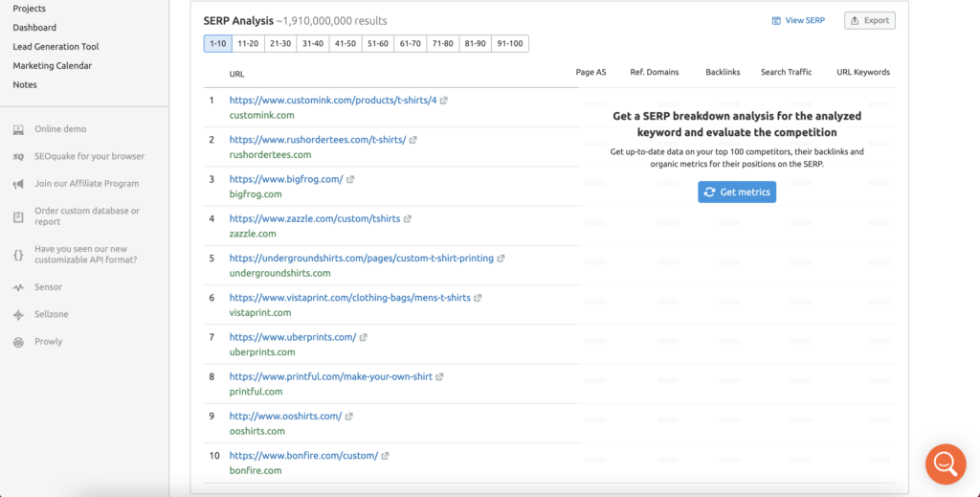
Task: Open the bonfire.com custom URL
Action: pyautogui.click(x=303, y=456)
